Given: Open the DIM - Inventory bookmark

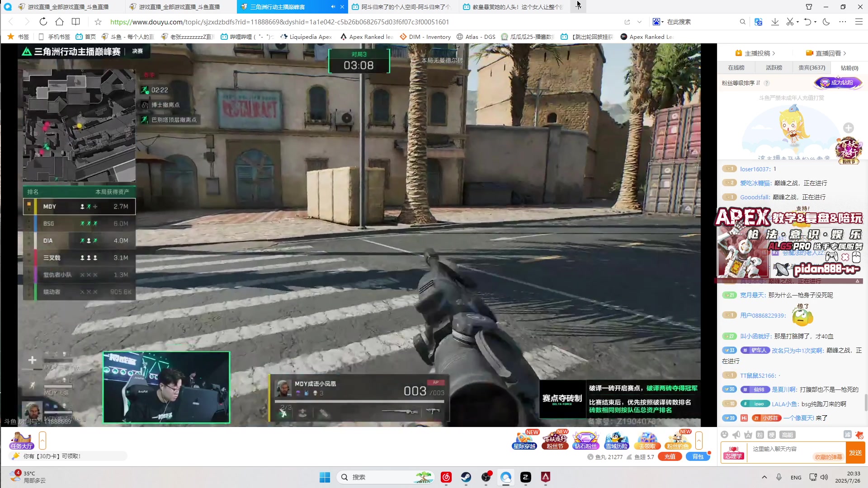Looking at the screenshot, I should [x=425, y=37].
